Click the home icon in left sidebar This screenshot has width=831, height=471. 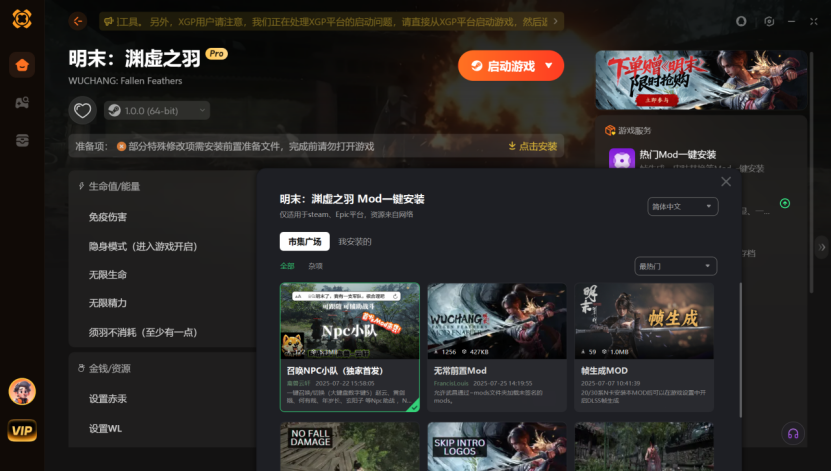coord(21,66)
